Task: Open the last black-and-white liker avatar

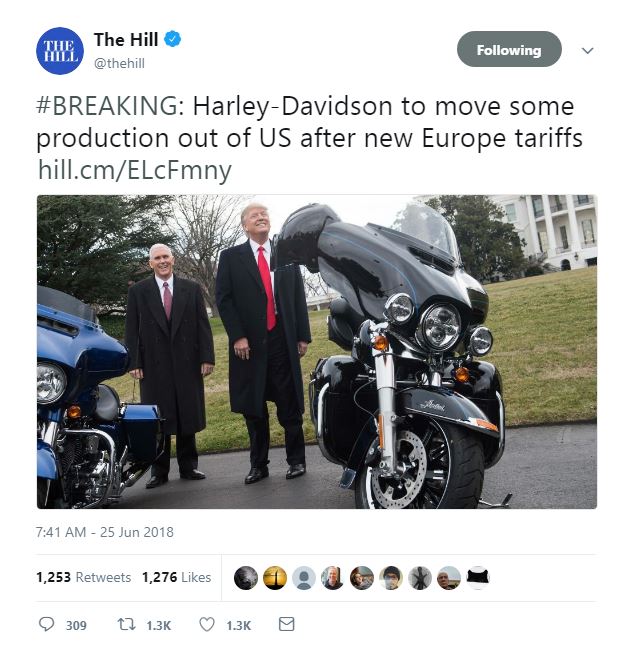Action: click(477, 578)
